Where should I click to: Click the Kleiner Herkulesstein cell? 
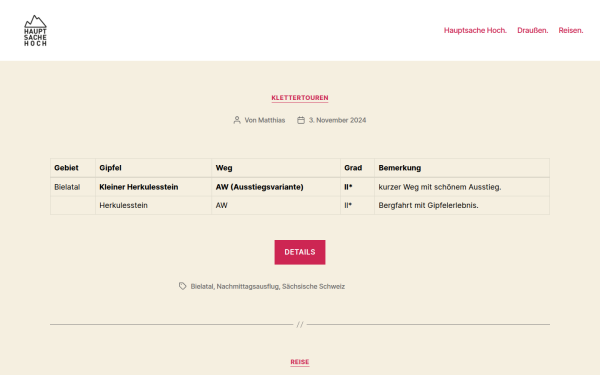pos(153,187)
